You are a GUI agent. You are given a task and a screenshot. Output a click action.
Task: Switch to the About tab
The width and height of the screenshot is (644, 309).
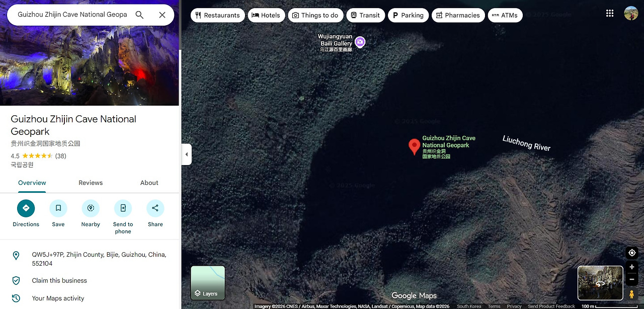pos(149,183)
